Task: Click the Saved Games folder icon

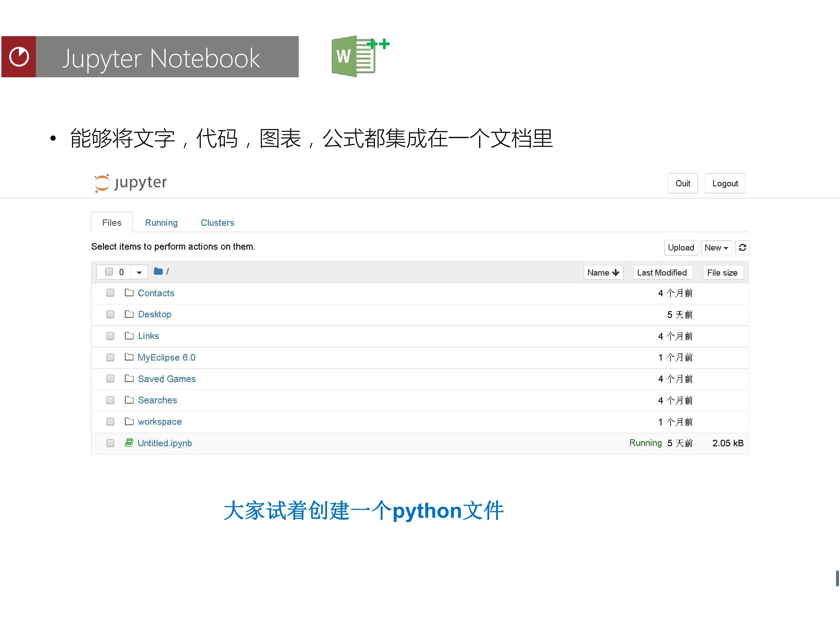Action: (x=129, y=379)
